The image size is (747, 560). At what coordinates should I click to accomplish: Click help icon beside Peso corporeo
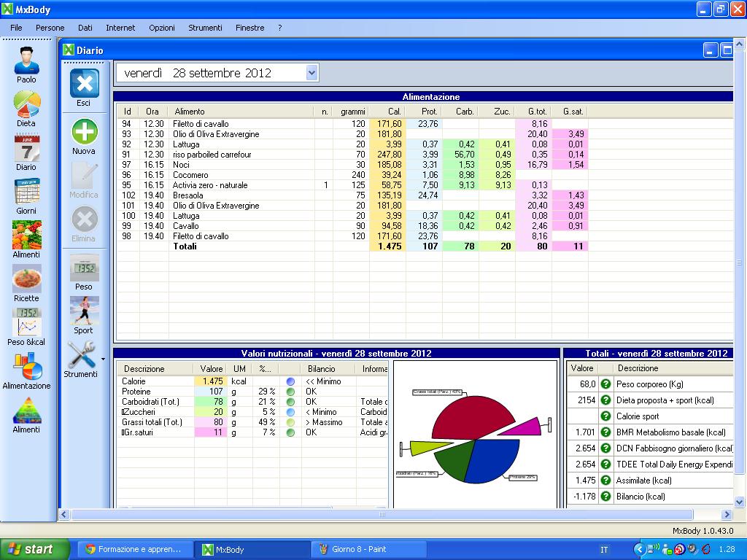[x=605, y=384]
